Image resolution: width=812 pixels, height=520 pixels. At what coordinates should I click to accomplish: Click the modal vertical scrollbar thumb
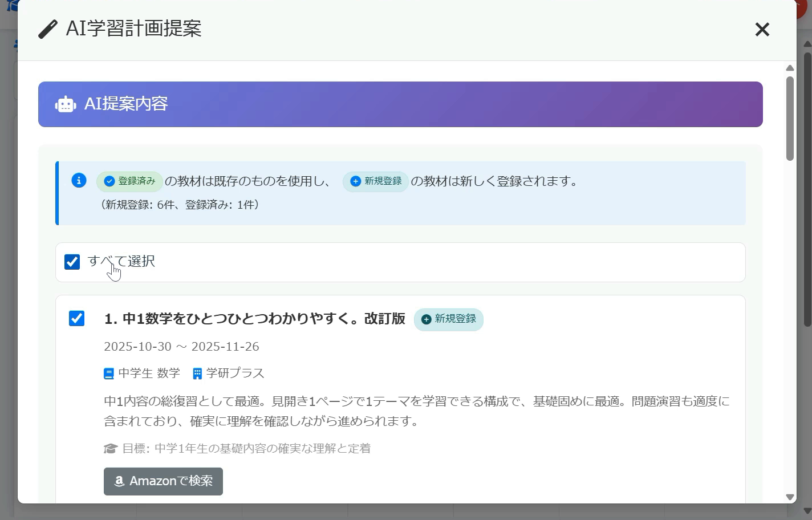tap(790, 118)
